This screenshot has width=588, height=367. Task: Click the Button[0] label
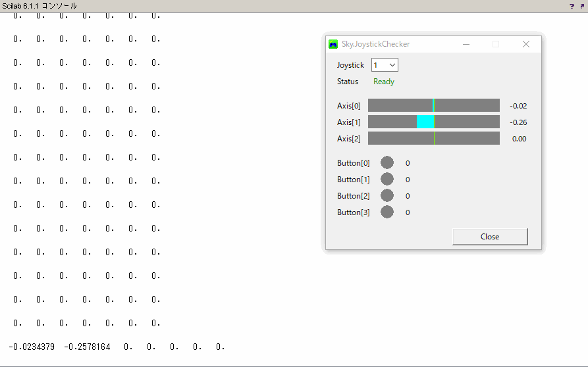point(353,163)
